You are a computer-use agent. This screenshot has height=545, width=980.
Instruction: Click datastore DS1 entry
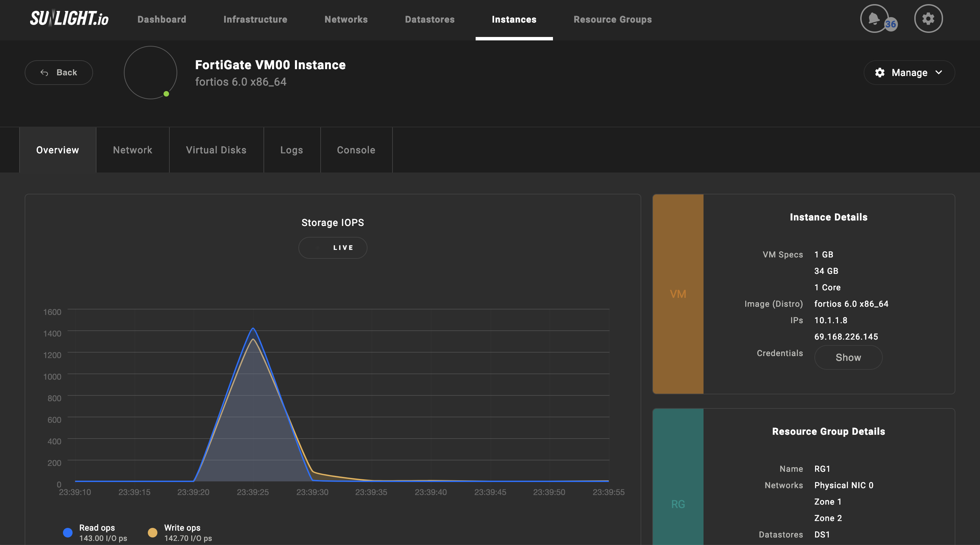pyautogui.click(x=822, y=534)
